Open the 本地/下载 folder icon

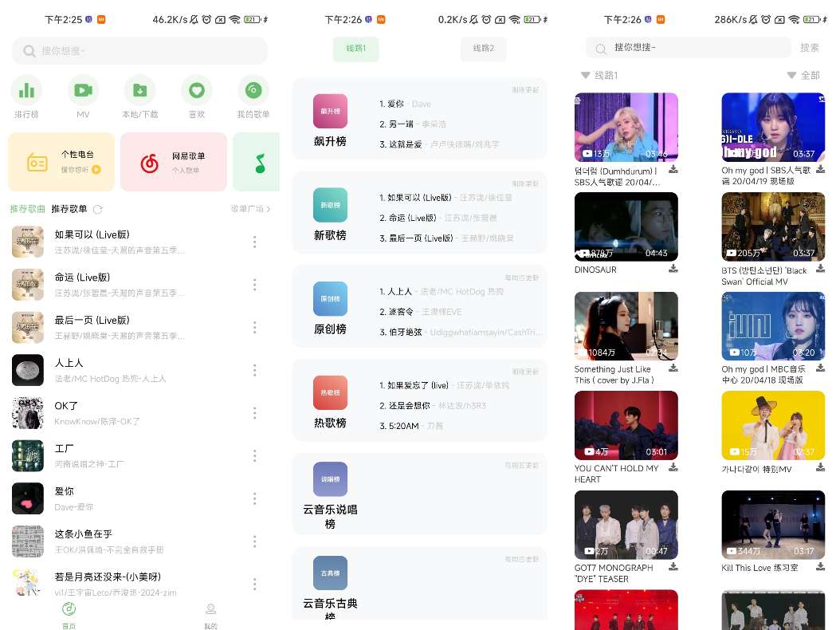click(x=139, y=90)
